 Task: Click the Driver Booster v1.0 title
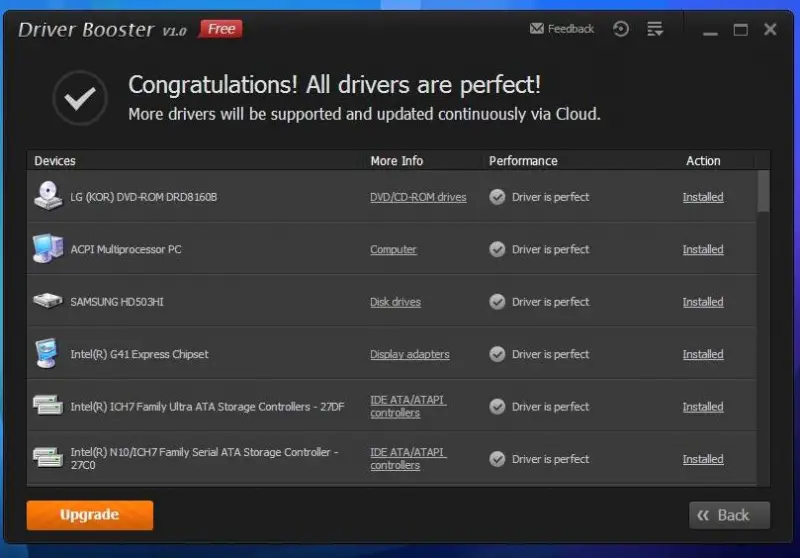click(102, 30)
